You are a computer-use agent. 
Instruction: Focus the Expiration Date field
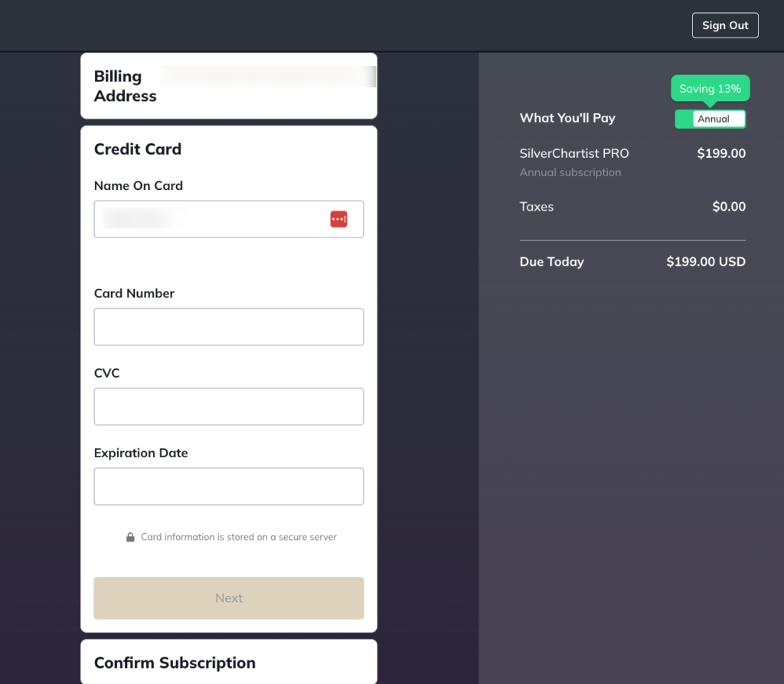pos(229,486)
